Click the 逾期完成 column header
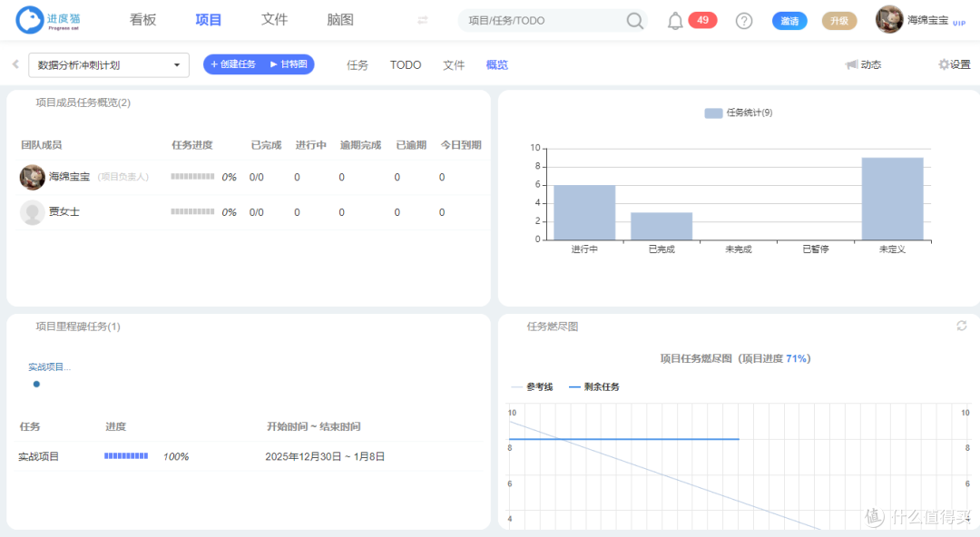Image resolution: width=980 pixels, height=537 pixels. coord(360,145)
